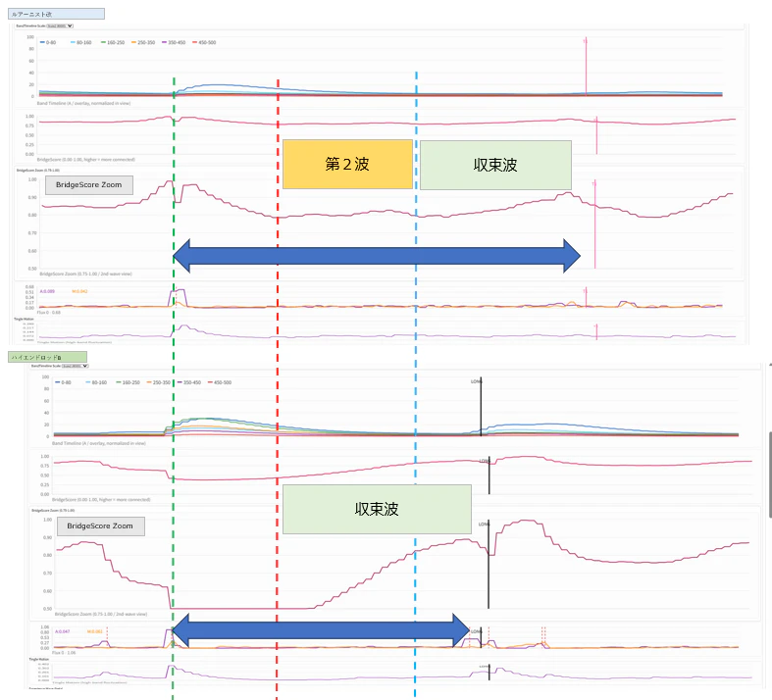Toggle 0-80 legend series in ハイエンドロッドB chart

pyautogui.click(x=63, y=382)
